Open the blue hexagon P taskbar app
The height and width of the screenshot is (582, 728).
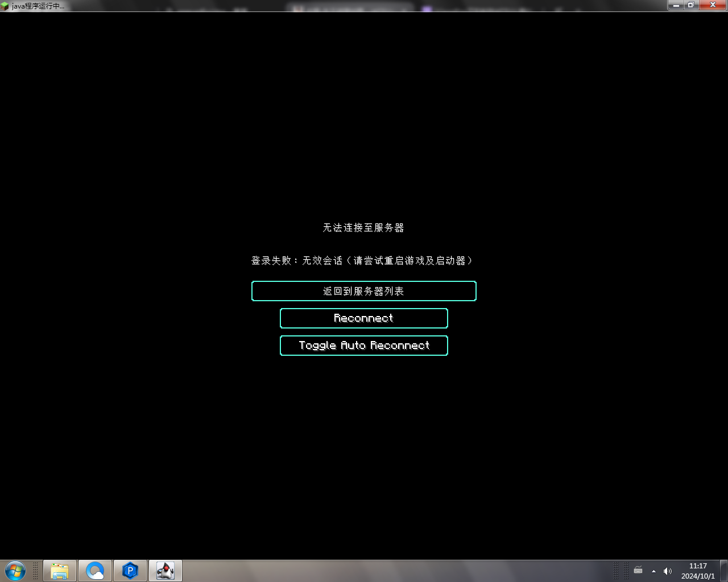point(130,571)
